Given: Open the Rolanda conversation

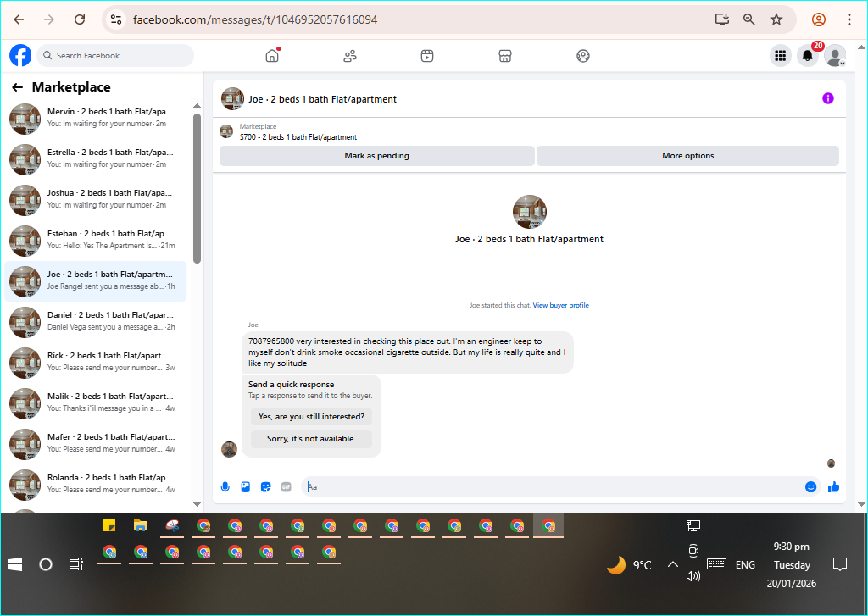Looking at the screenshot, I should 97,485.
